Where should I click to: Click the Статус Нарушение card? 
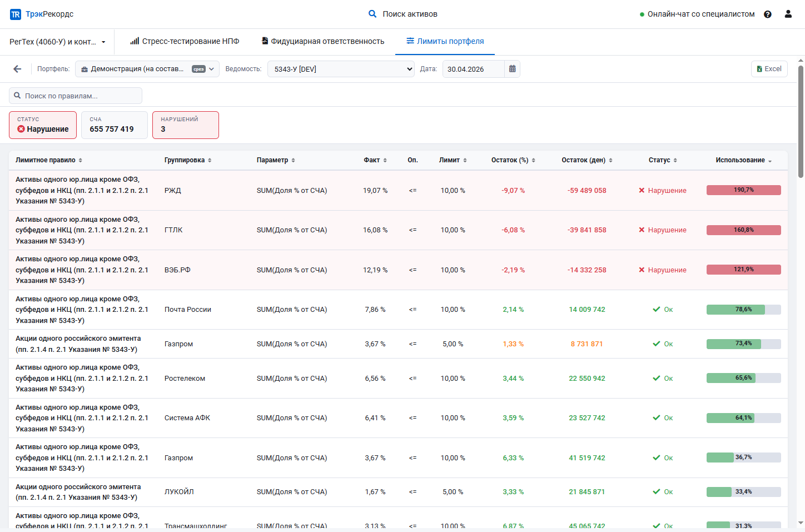43,125
